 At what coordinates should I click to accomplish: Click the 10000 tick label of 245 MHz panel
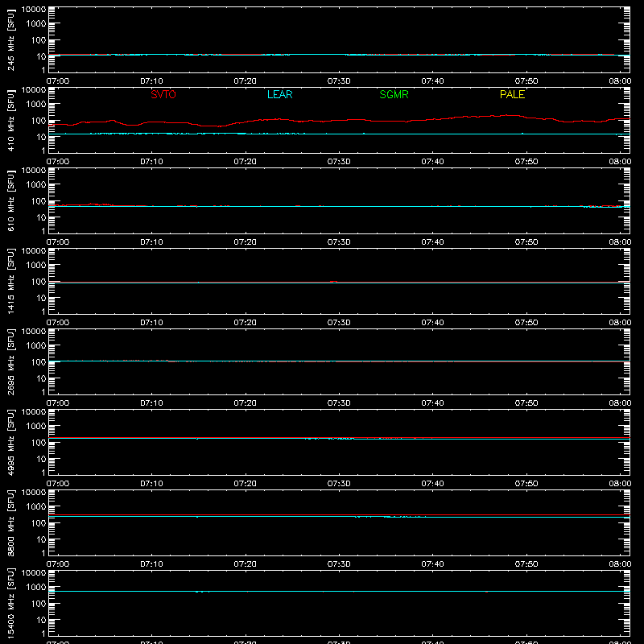coord(34,10)
